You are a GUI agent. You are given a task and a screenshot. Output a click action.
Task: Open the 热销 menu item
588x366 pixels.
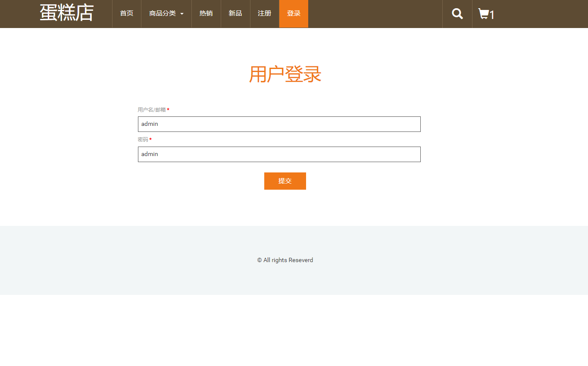point(206,13)
